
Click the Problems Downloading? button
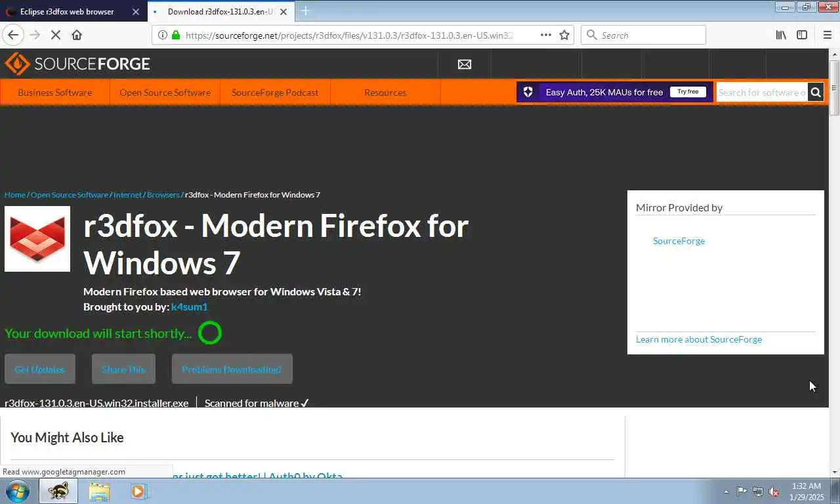click(232, 369)
